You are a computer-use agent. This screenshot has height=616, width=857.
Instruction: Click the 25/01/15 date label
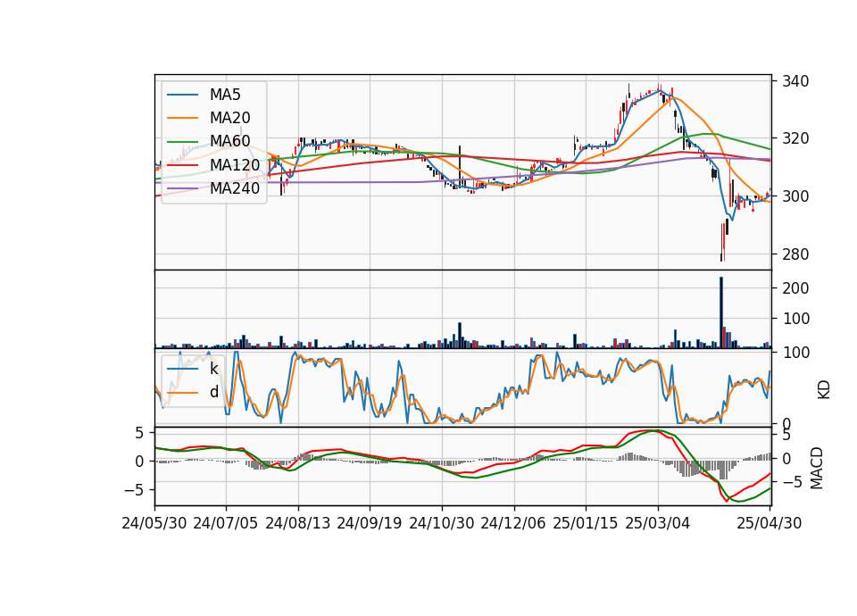tap(586, 523)
